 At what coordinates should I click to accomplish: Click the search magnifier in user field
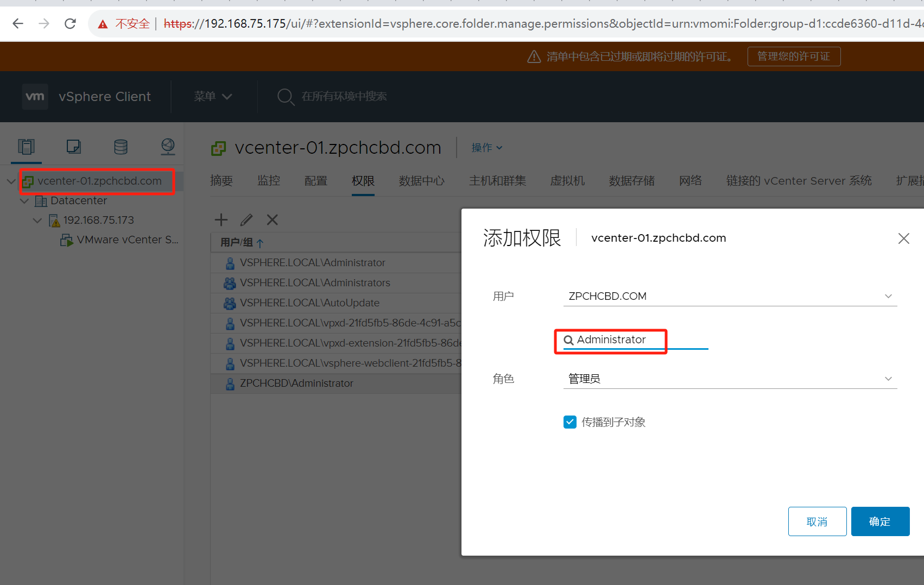(x=569, y=340)
